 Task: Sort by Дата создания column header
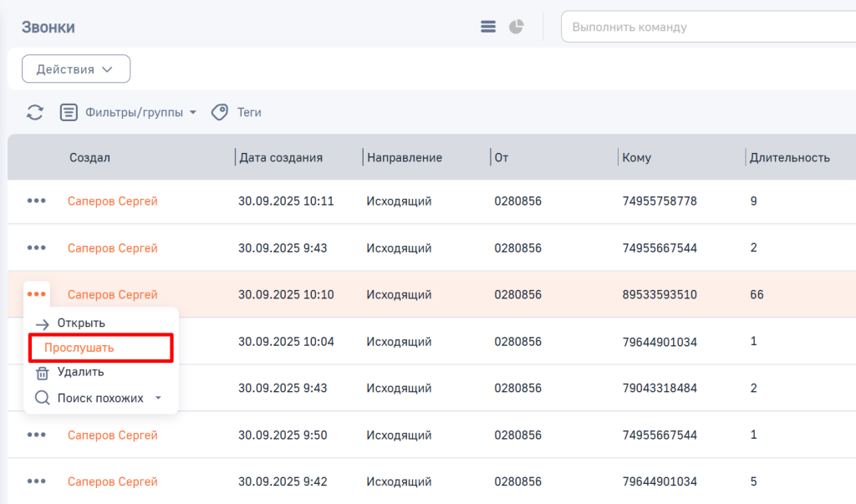point(281,157)
